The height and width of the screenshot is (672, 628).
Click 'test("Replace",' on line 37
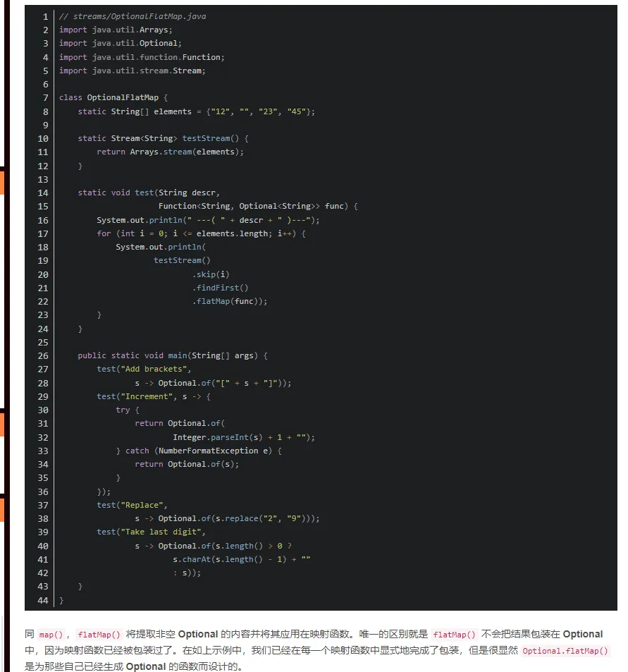(x=132, y=505)
